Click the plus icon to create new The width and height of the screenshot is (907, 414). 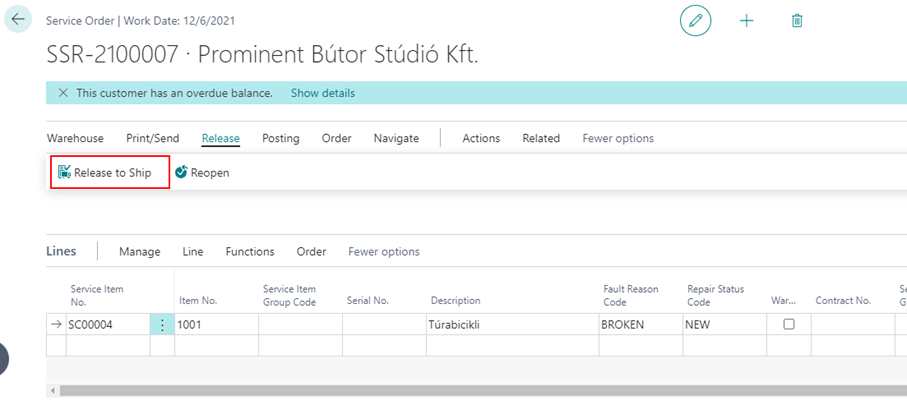tap(747, 20)
